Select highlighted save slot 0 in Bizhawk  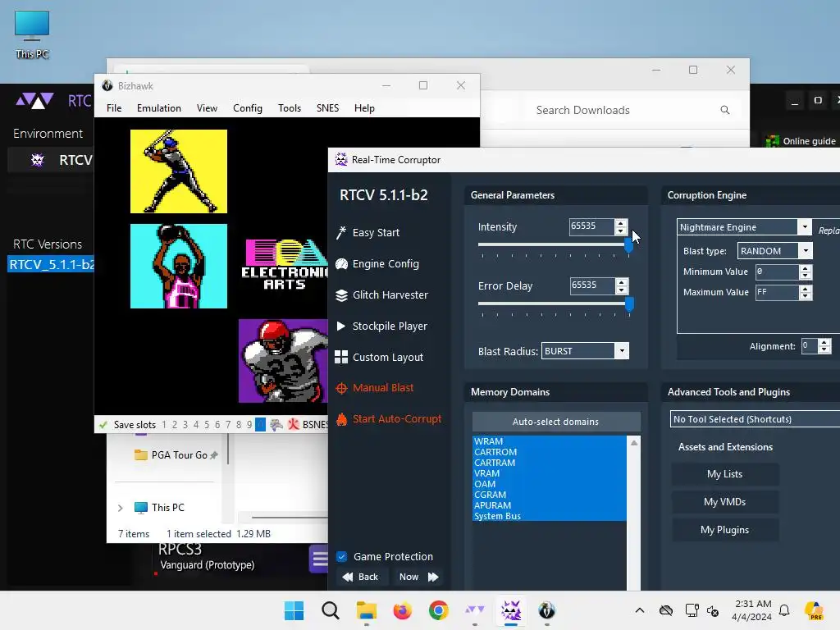coord(260,425)
